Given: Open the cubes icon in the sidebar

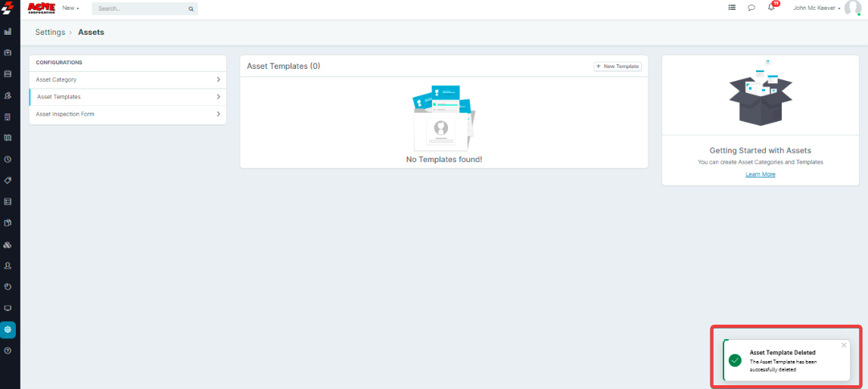Looking at the screenshot, I should click(8, 244).
